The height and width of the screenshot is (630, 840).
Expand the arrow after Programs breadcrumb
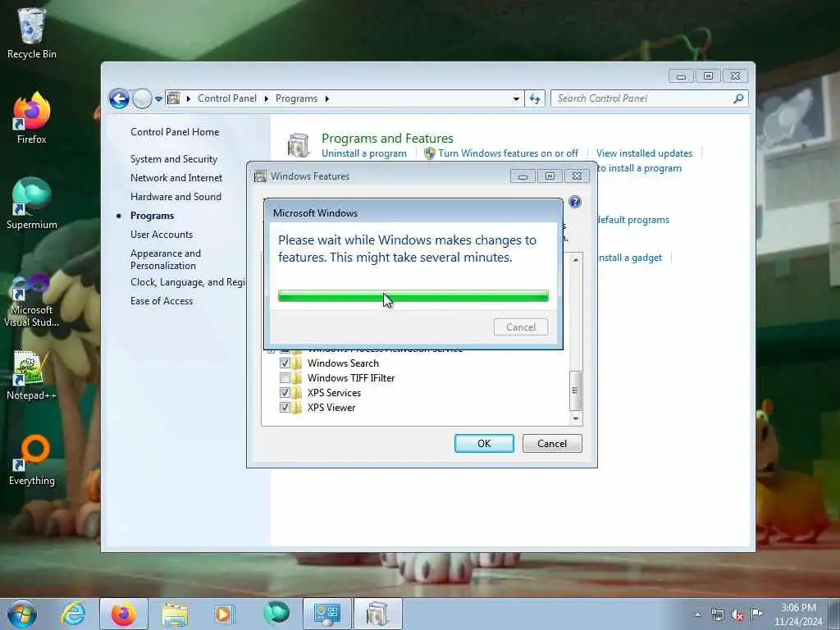pyautogui.click(x=326, y=98)
